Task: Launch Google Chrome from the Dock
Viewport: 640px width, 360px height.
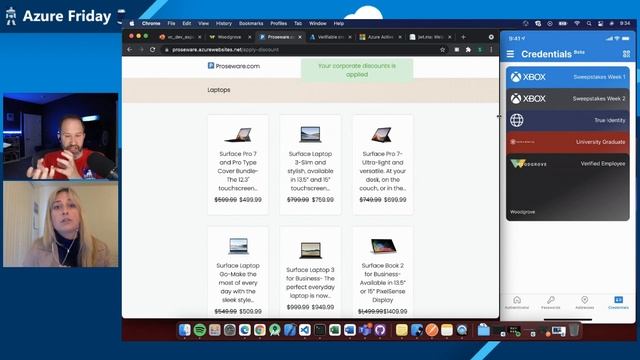Action: (260, 330)
